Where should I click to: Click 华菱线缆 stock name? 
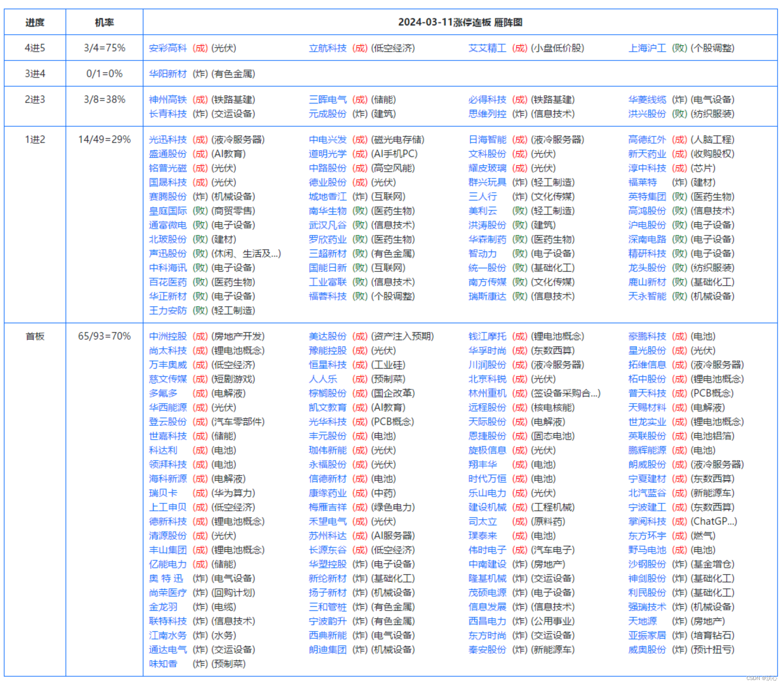coord(647,99)
